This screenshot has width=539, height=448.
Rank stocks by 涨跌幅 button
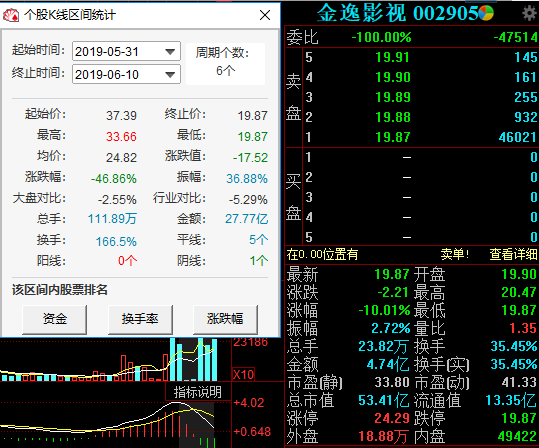tap(225, 319)
